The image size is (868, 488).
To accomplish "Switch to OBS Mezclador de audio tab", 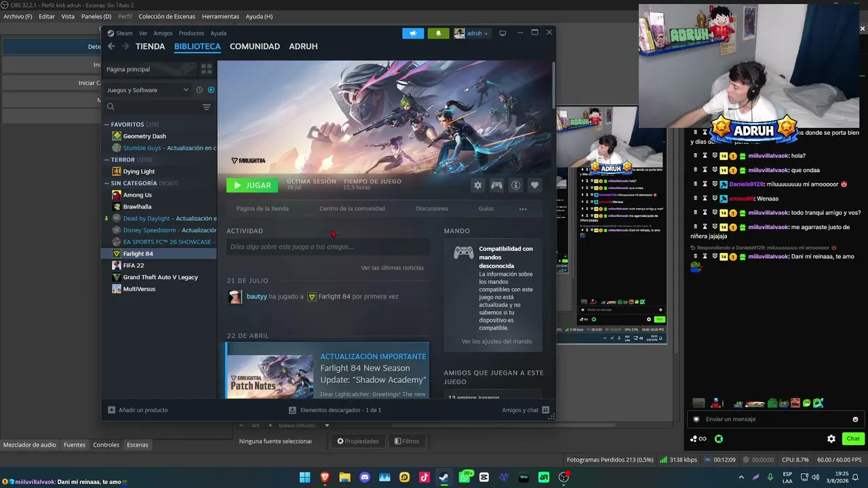I will point(30,445).
